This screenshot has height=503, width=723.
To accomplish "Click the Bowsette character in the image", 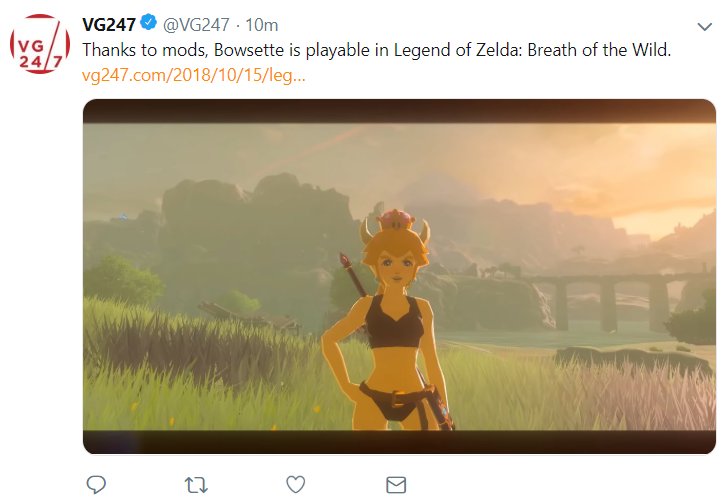I will (386, 320).
